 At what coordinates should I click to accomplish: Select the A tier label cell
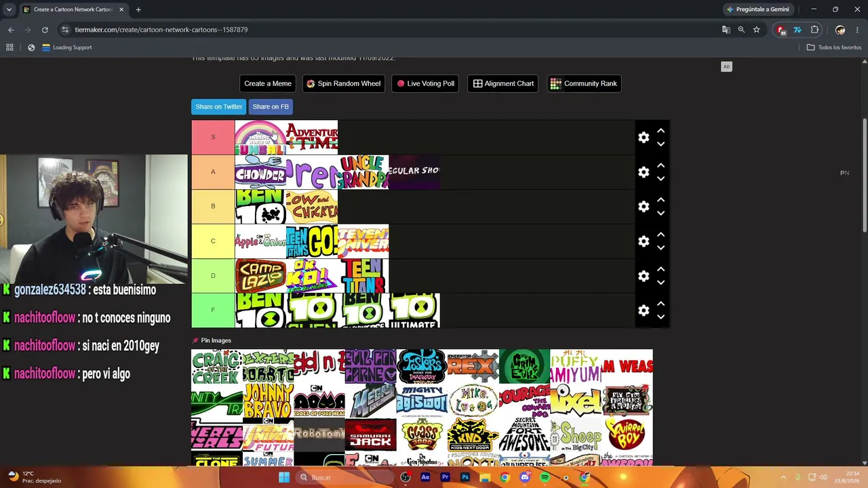pyautogui.click(x=213, y=172)
